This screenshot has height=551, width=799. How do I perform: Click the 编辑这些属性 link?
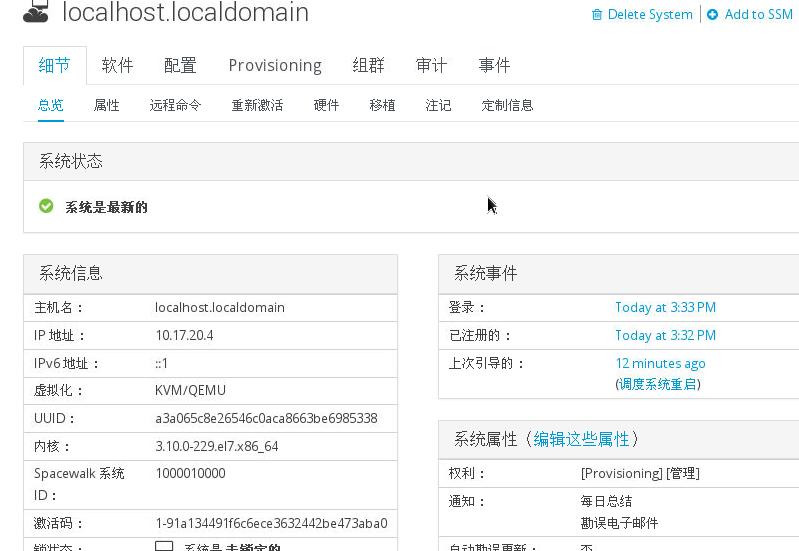(x=581, y=439)
